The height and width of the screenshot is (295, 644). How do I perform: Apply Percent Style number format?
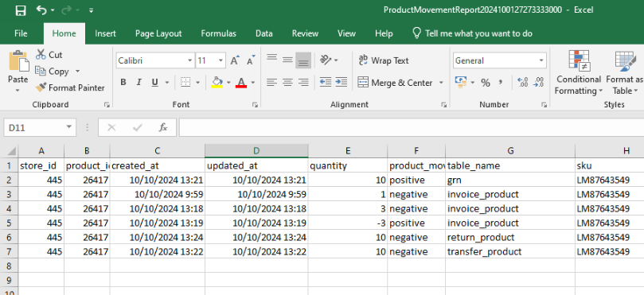(486, 83)
